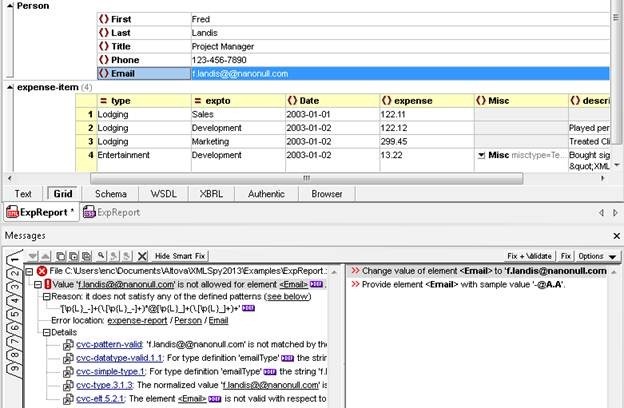Open Person error location link
The width and height of the screenshot is (624, 408).
point(188,320)
